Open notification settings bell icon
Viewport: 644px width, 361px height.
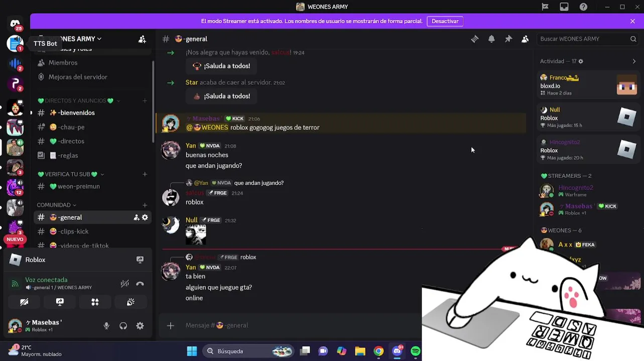[x=491, y=39]
